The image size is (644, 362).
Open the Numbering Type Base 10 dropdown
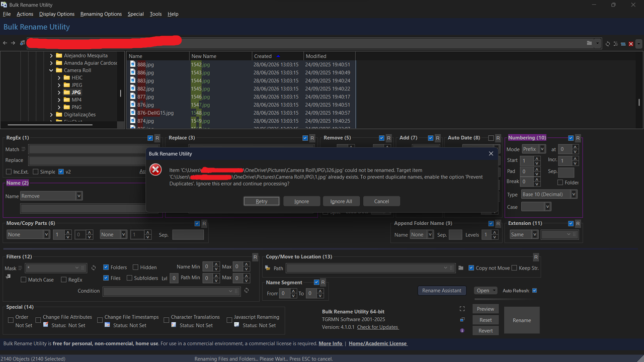tap(549, 194)
